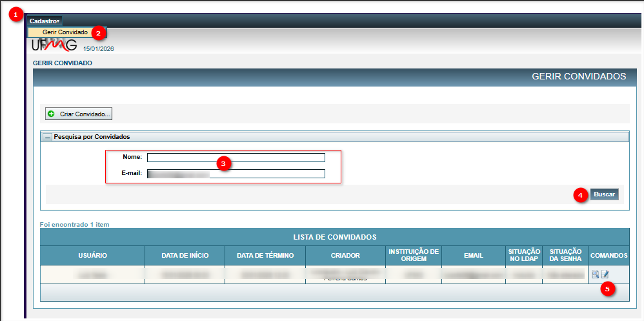Screen dimensions: 644x321
Task: Click the 'Foi encontrado 1 item' text
Action: tap(74, 224)
